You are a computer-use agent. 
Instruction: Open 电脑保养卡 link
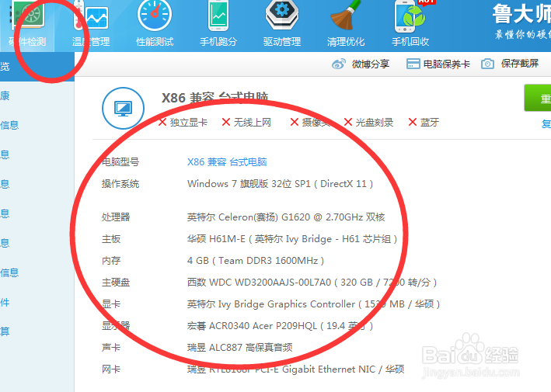click(x=446, y=64)
